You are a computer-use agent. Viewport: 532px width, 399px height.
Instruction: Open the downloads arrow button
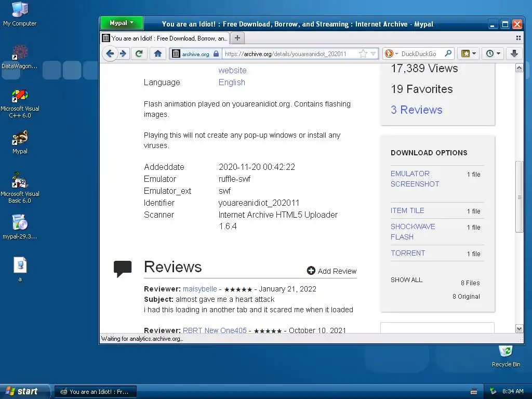point(514,54)
